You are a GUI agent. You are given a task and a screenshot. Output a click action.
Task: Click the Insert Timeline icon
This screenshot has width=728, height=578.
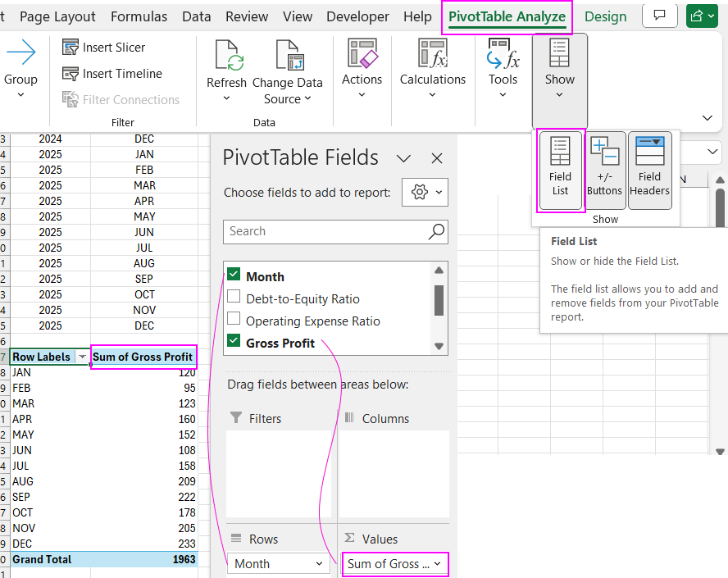tap(71, 74)
